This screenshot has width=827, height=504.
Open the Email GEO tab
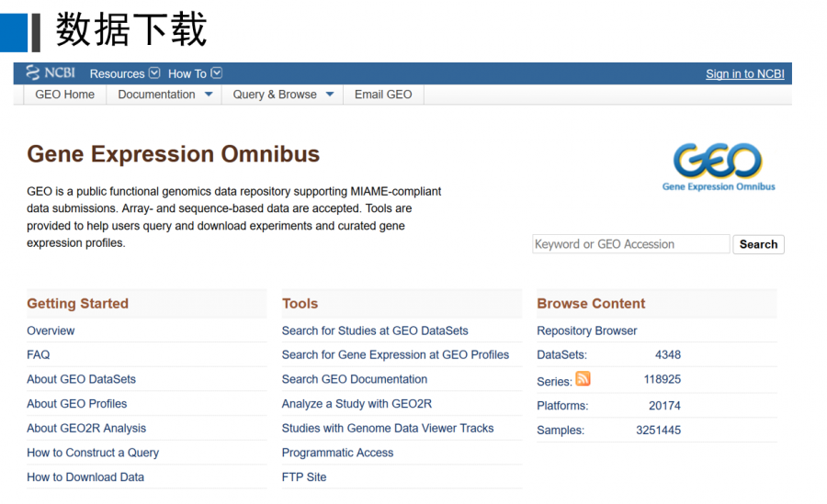point(383,95)
